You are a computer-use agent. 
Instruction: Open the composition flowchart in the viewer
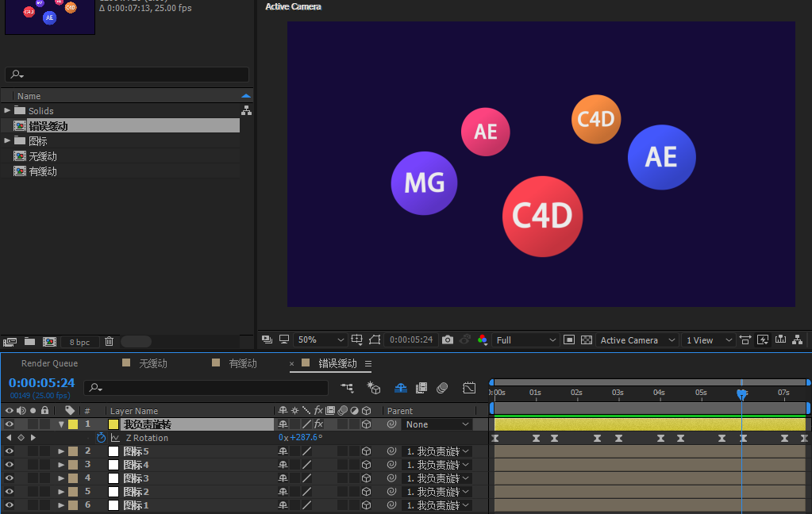pyautogui.click(x=798, y=339)
